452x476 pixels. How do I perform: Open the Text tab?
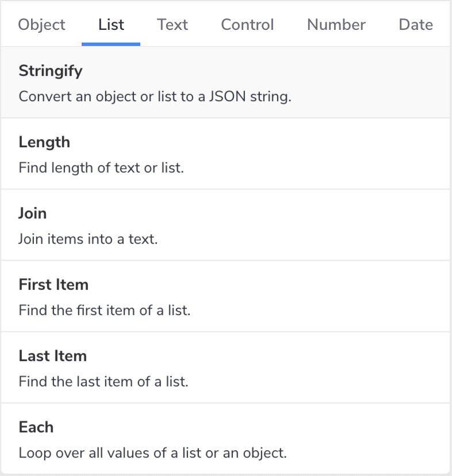point(173,25)
